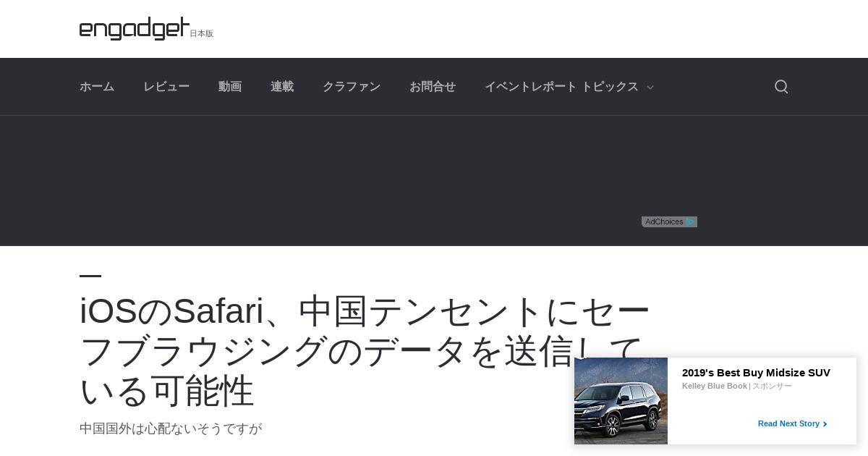The image size is (868, 456).
Task: Click the Read Next Story link
Action: 788,423
